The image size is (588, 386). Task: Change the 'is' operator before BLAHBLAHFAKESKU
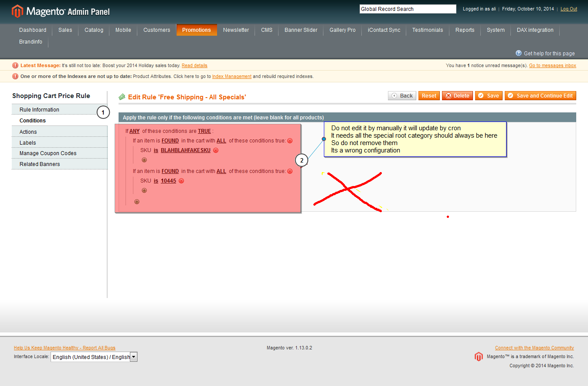coord(156,150)
